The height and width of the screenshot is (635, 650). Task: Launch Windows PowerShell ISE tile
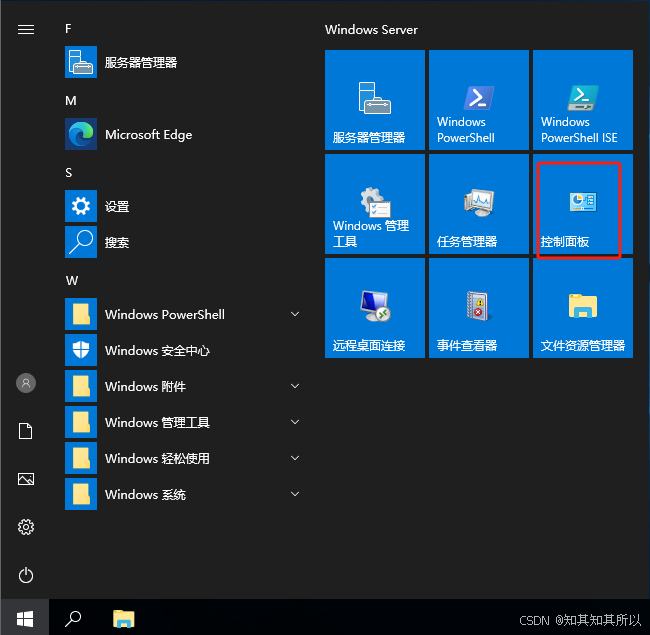tap(583, 100)
